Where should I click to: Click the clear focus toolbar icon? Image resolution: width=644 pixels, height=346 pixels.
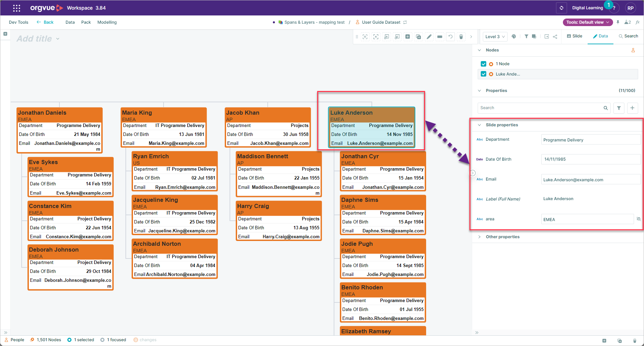pyautogui.click(x=376, y=37)
